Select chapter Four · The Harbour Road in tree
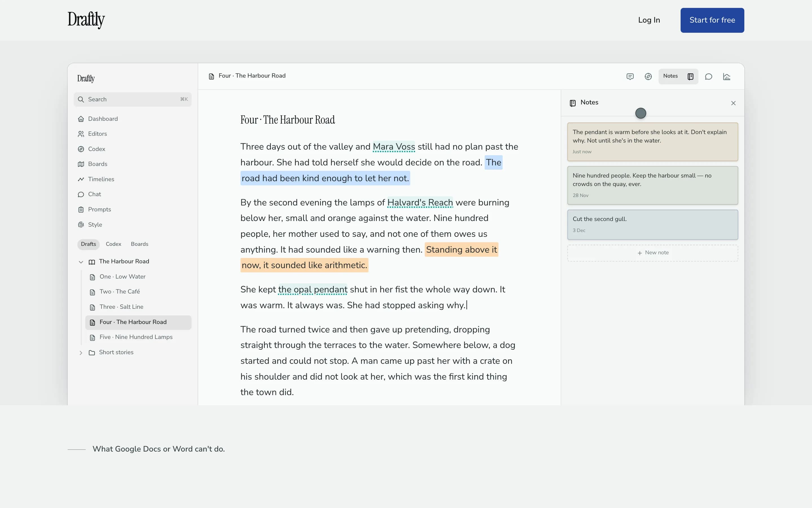 click(138, 322)
